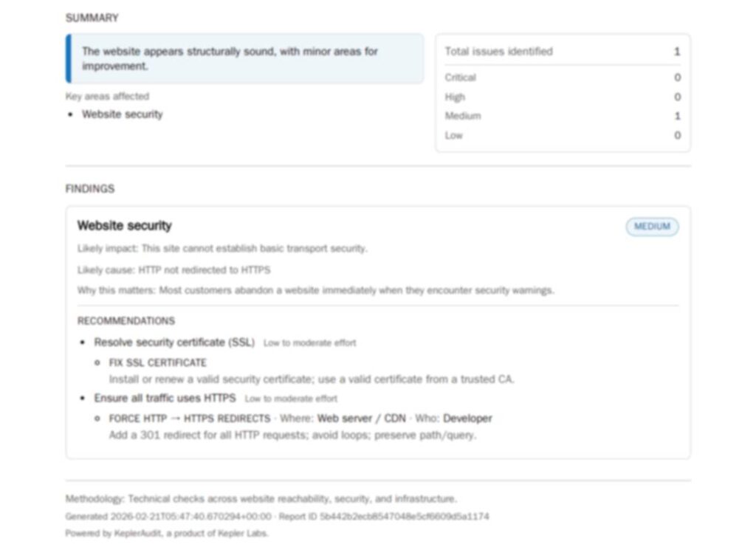Viewport: 756px width, 558px height.
Task: Click the Developer assignee label
Action: point(467,418)
